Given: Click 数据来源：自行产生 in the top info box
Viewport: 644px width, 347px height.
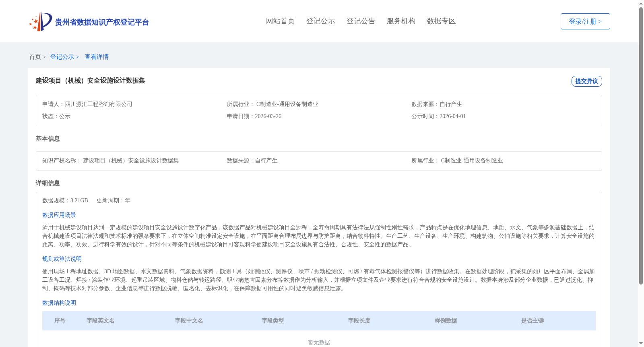Looking at the screenshot, I should point(437,104).
